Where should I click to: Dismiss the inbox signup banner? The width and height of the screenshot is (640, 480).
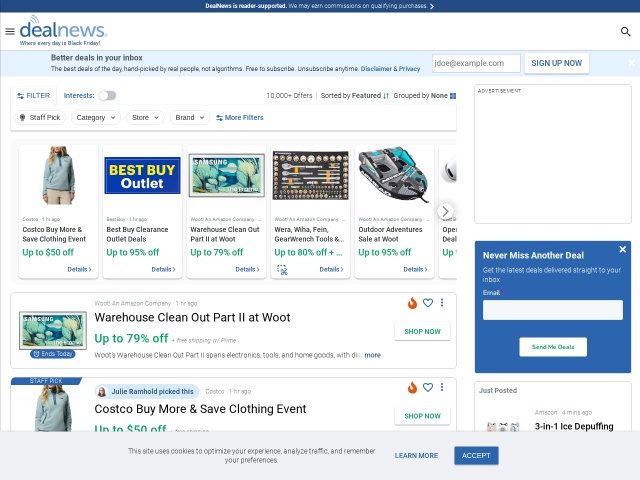point(631,63)
